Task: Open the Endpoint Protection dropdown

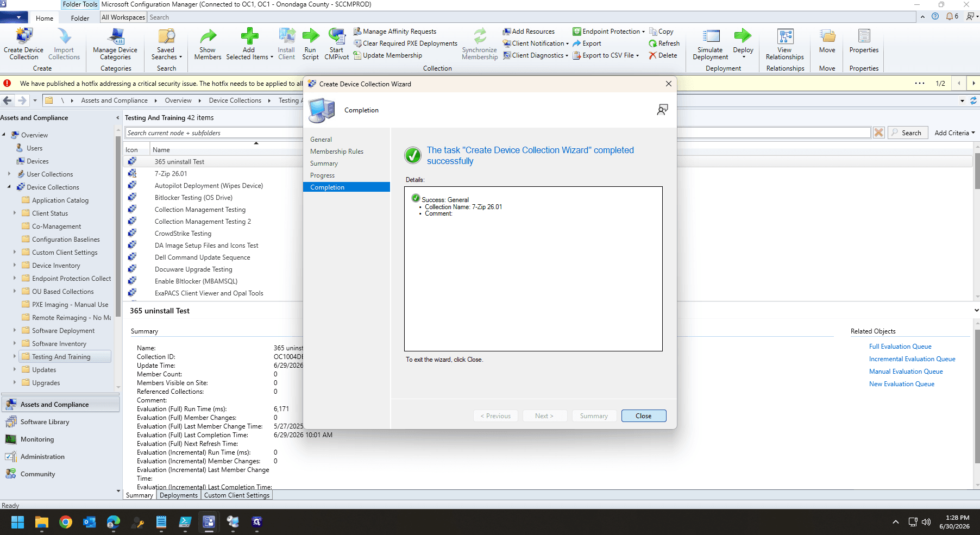Action: click(x=609, y=32)
